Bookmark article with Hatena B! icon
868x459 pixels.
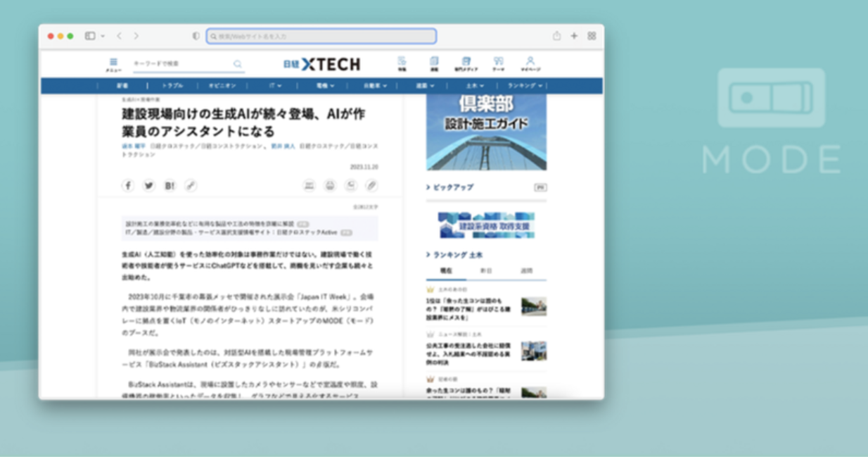point(170,186)
